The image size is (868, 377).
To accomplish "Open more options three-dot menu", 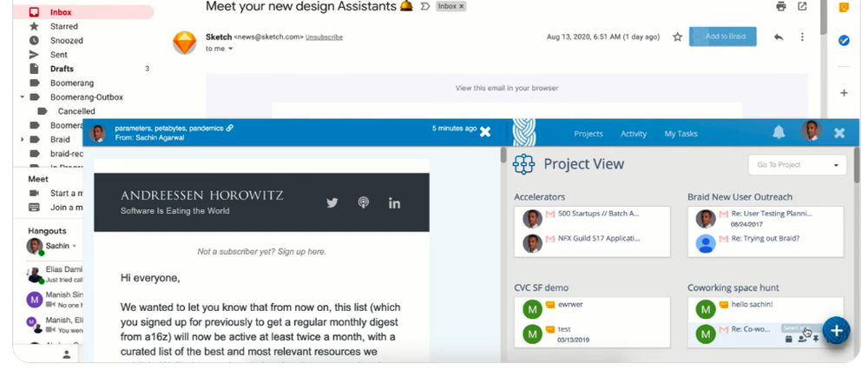I will [x=802, y=37].
